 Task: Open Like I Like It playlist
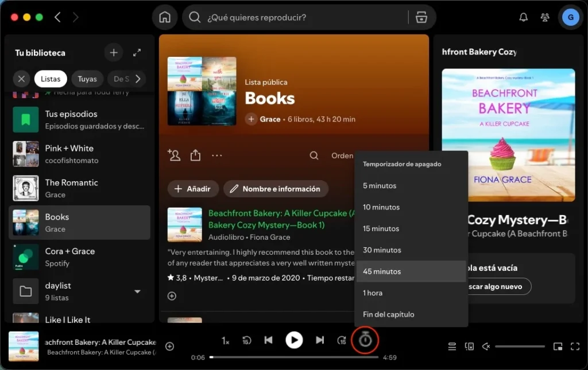[79, 318]
